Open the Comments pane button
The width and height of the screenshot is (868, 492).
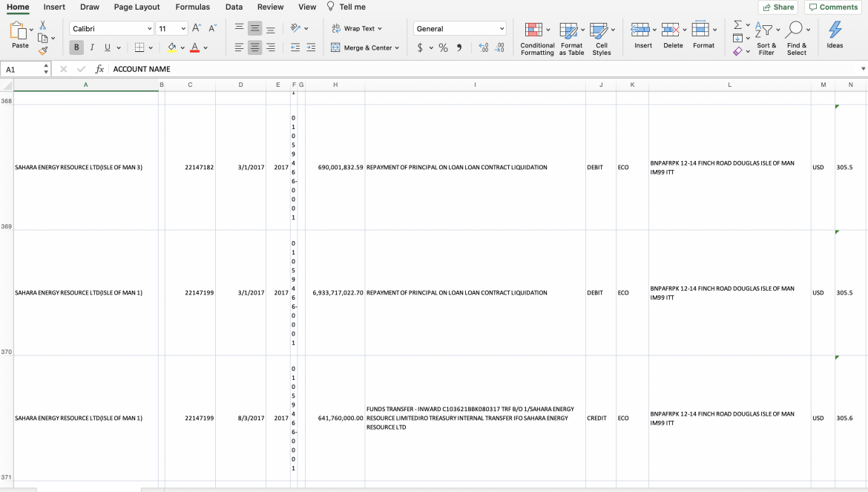833,7
